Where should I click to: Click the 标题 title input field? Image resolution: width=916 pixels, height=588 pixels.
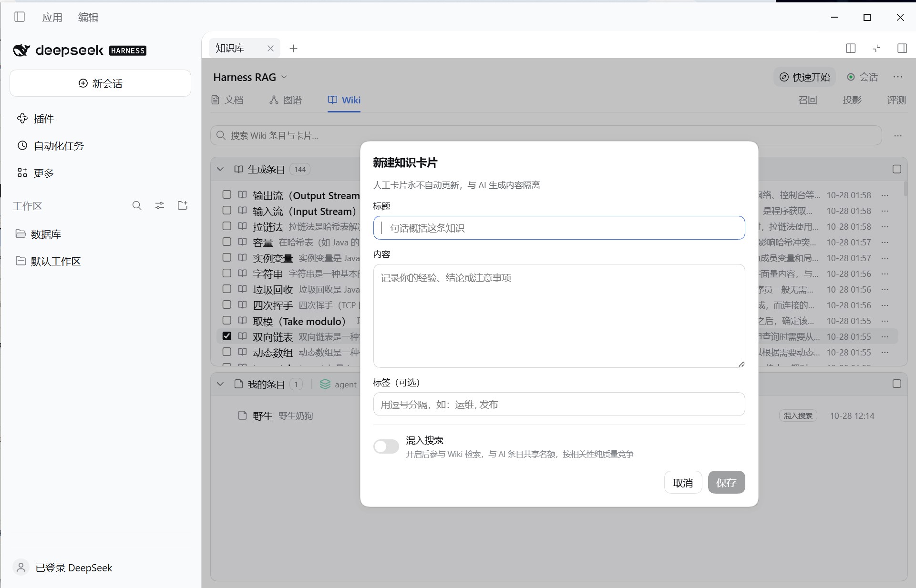[x=559, y=228]
